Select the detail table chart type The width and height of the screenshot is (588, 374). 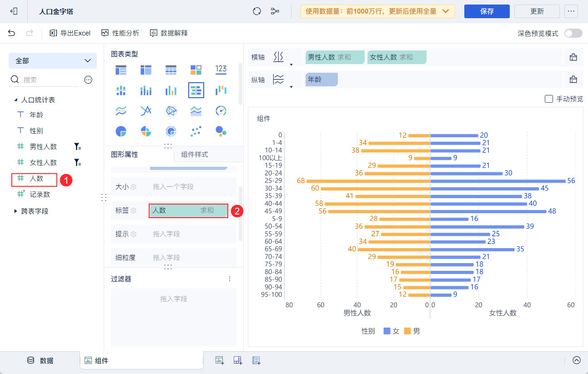[171, 70]
